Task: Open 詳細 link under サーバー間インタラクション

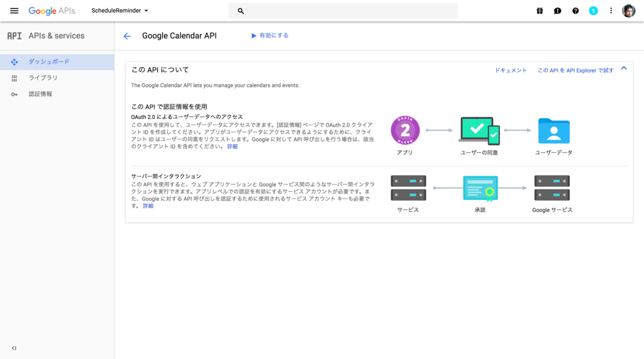Action: (148, 206)
